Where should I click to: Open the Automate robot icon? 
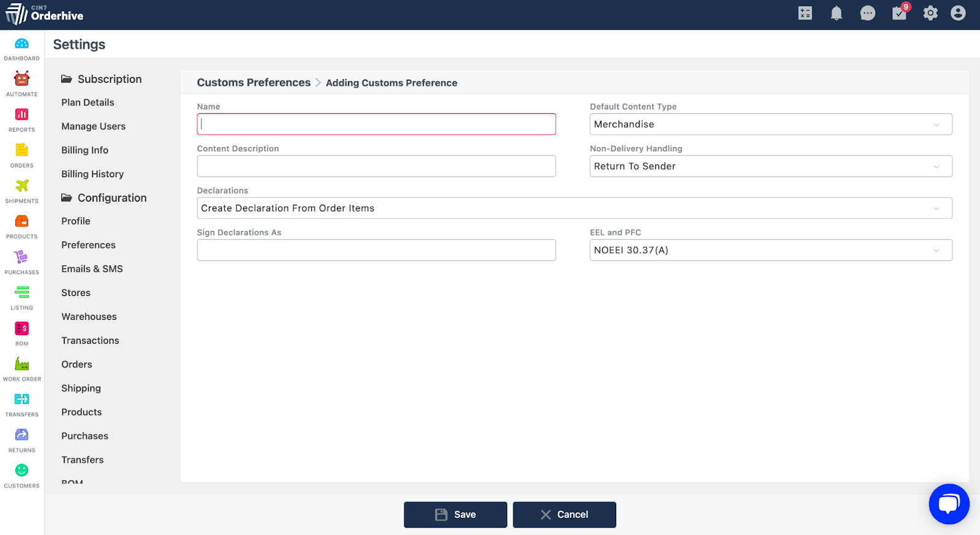21,78
